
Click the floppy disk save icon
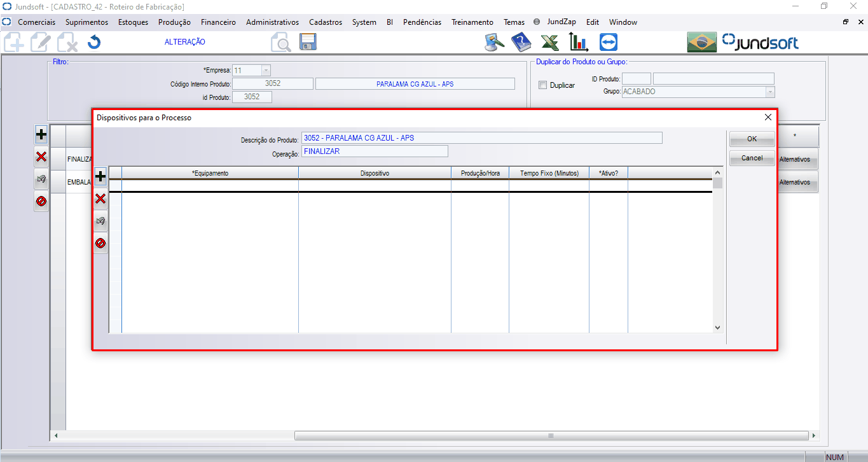click(x=308, y=42)
